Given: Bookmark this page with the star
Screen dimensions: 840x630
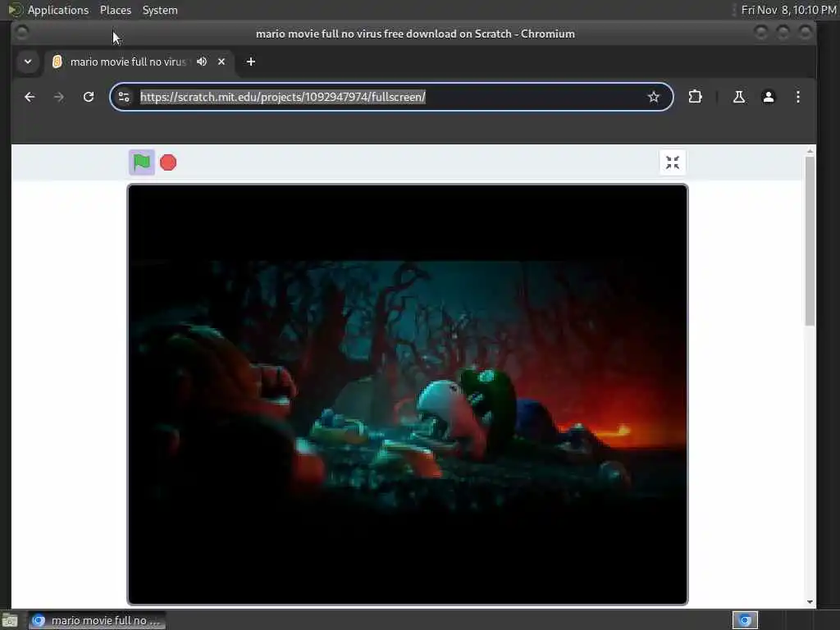Looking at the screenshot, I should coord(653,97).
